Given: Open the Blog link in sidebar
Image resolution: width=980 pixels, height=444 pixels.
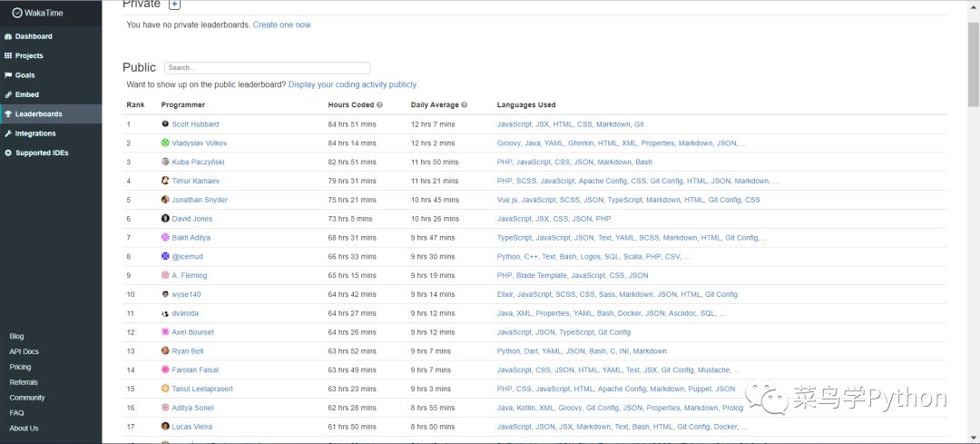Looking at the screenshot, I should (16, 337).
